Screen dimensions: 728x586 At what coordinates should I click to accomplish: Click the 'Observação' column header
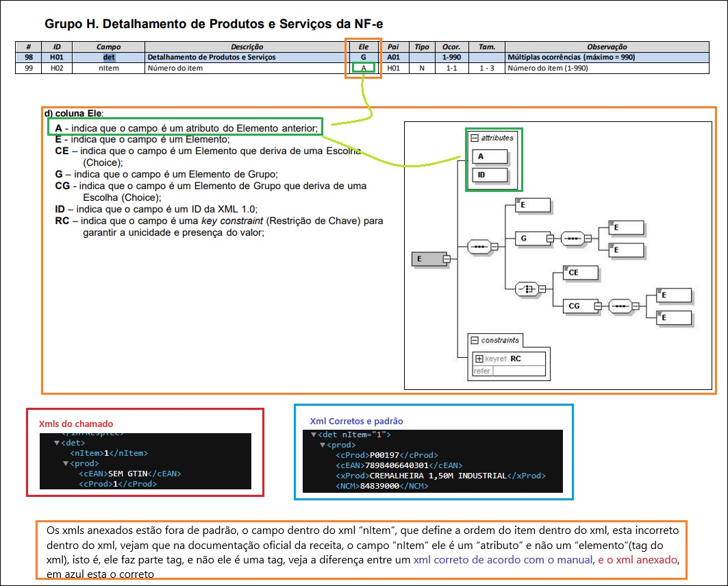(x=607, y=47)
